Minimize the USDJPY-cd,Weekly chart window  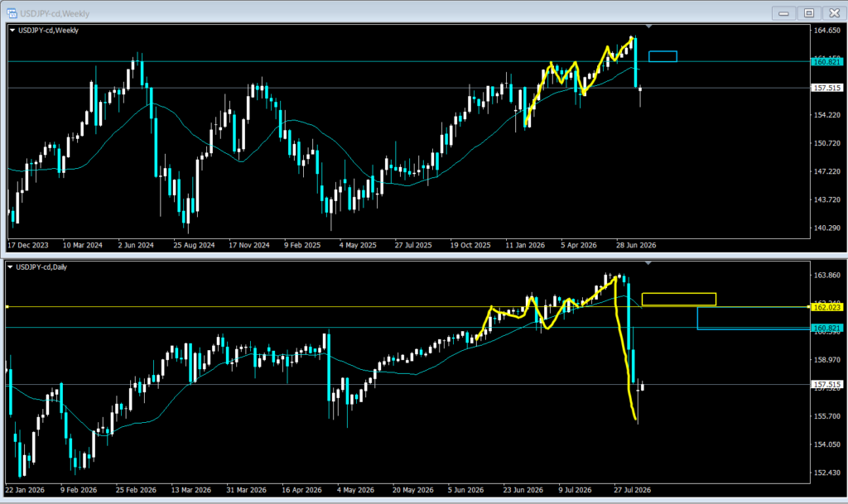783,13
